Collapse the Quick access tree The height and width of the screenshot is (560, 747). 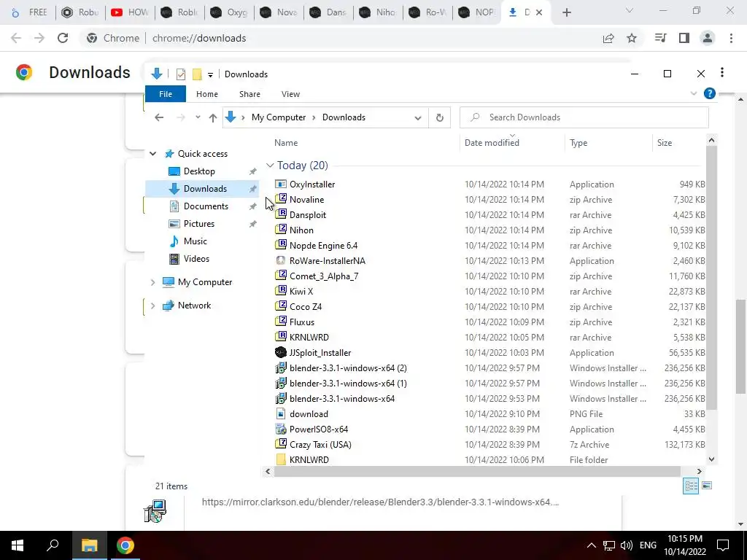[x=153, y=154]
